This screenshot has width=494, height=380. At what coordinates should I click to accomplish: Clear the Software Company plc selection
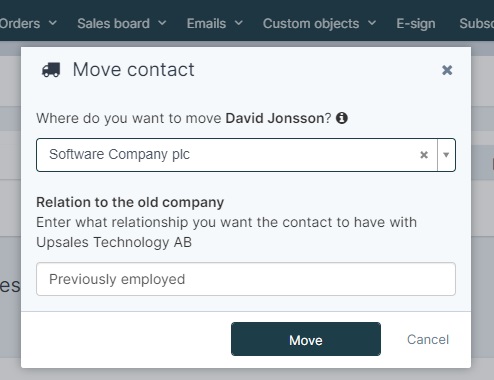pos(424,155)
